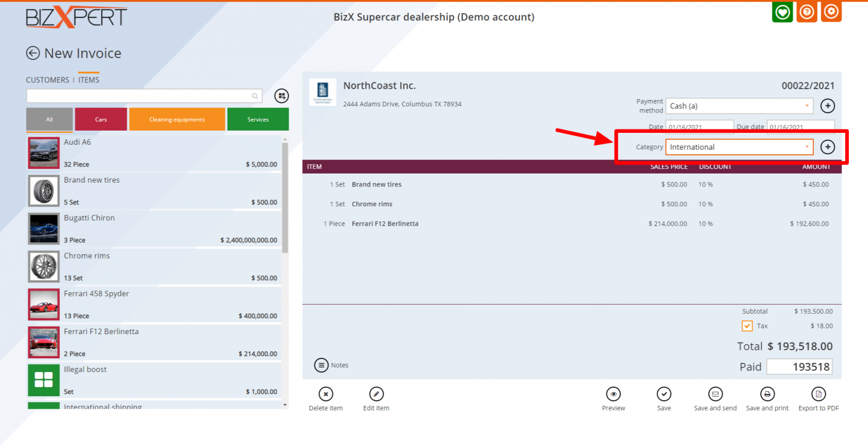Select the Cleaning equipments filter
This screenshot has width=868, height=446.
click(x=177, y=119)
